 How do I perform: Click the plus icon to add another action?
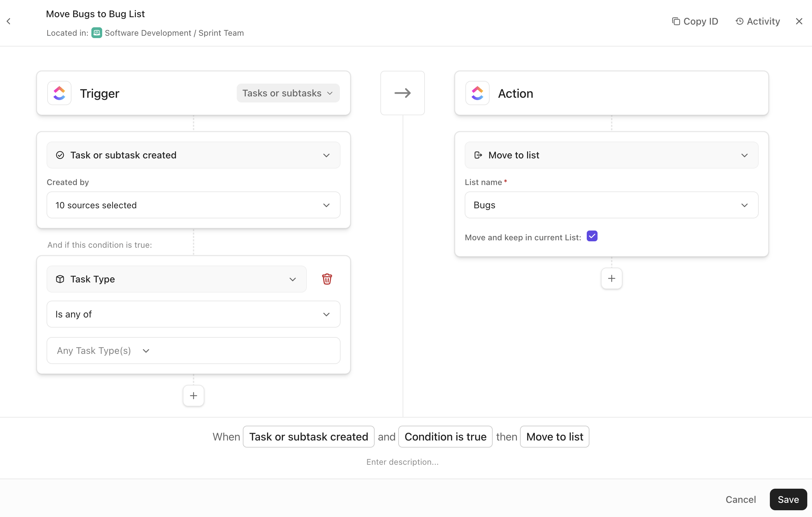611,278
